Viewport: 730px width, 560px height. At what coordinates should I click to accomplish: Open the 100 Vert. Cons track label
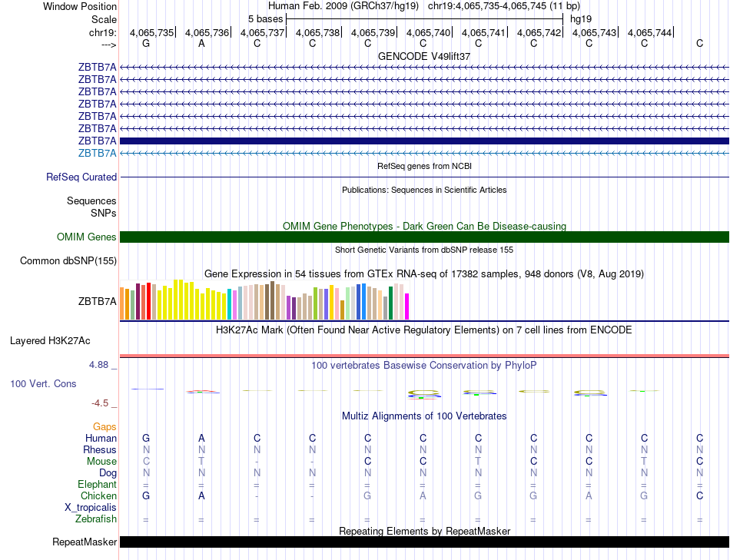click(x=43, y=383)
